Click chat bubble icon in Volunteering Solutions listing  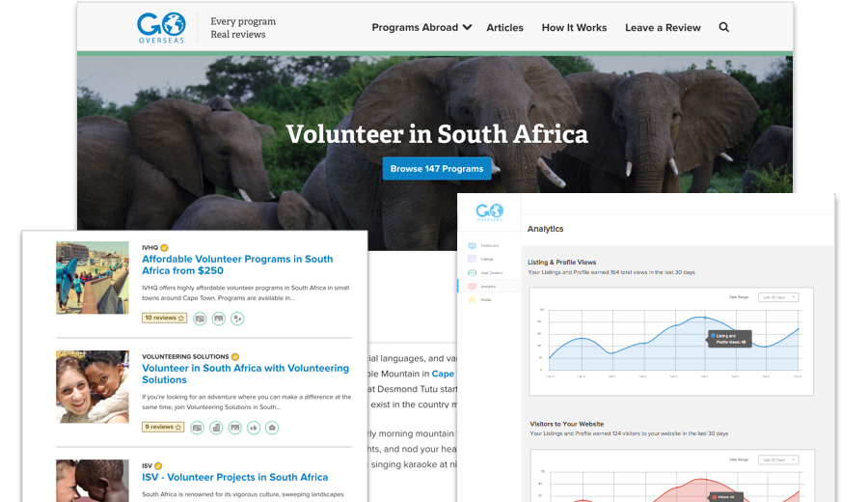197,428
